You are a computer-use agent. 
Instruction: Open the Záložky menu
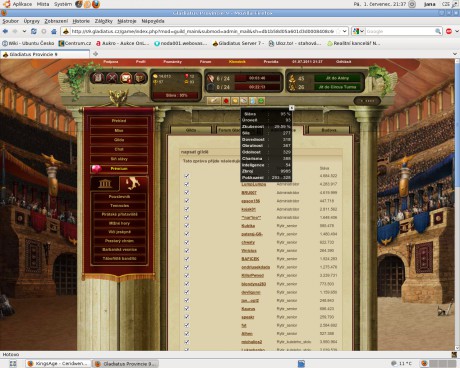[x=103, y=21]
